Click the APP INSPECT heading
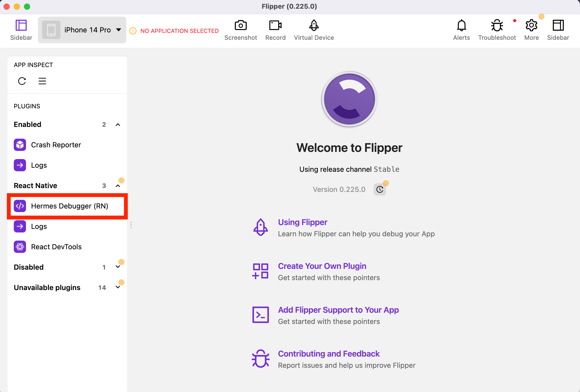Image resolution: width=580 pixels, height=392 pixels. (x=33, y=65)
